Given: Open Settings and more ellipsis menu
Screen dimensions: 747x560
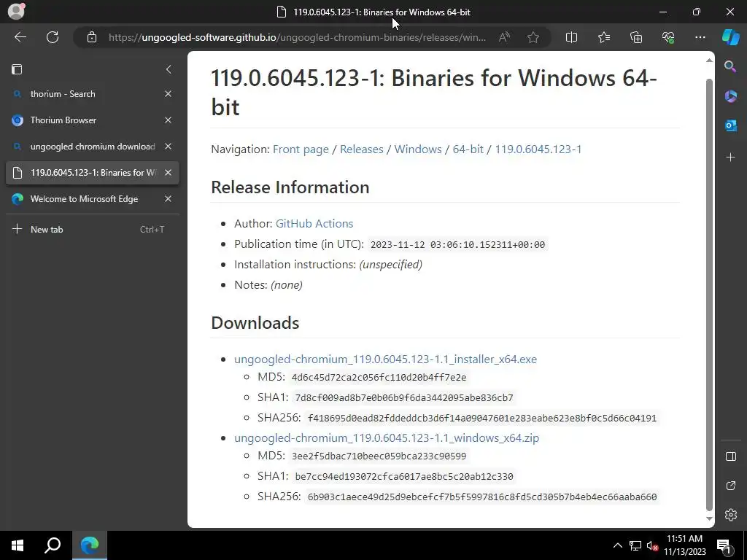Looking at the screenshot, I should [x=700, y=37].
